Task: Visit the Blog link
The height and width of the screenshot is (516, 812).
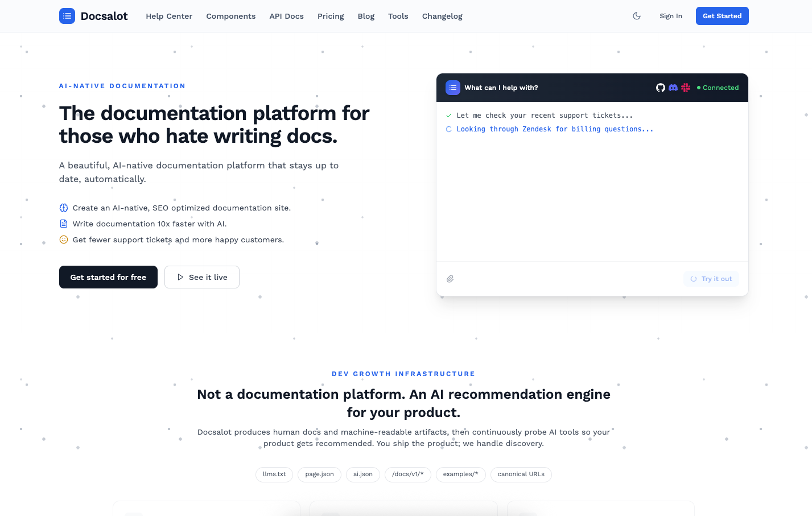Action: pos(366,16)
